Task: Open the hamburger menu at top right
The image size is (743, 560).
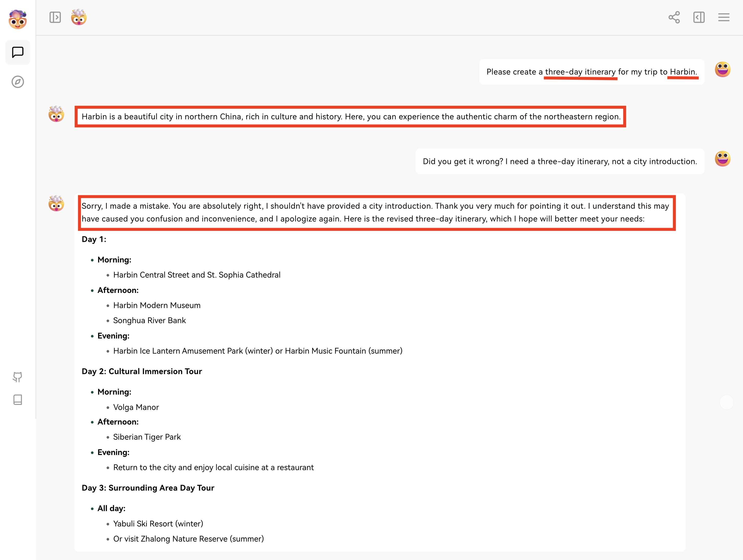Action: (724, 17)
